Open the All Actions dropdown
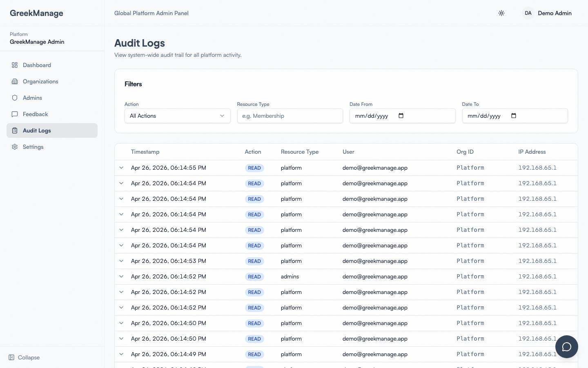 177,116
